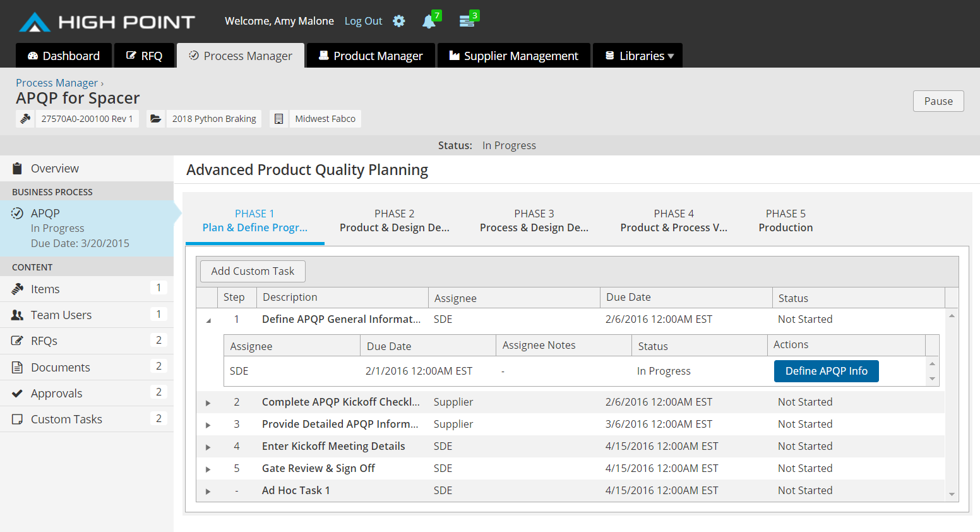Click the building icon beside Midwest Fabco
The width and height of the screenshot is (980, 532).
coord(278,119)
